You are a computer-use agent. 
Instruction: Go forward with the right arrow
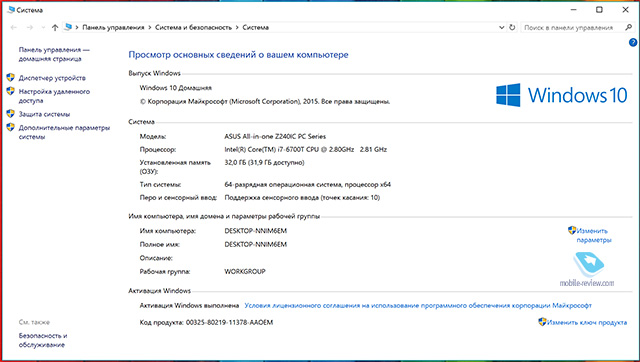29,27
